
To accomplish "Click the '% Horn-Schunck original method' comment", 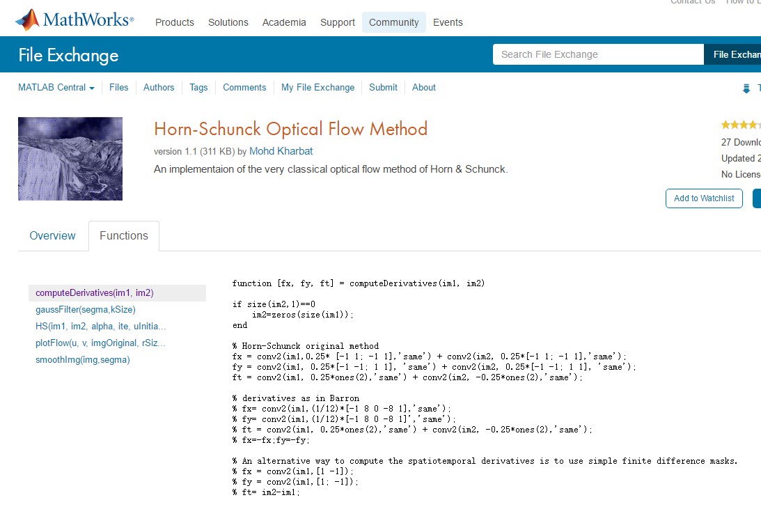I will [x=305, y=346].
